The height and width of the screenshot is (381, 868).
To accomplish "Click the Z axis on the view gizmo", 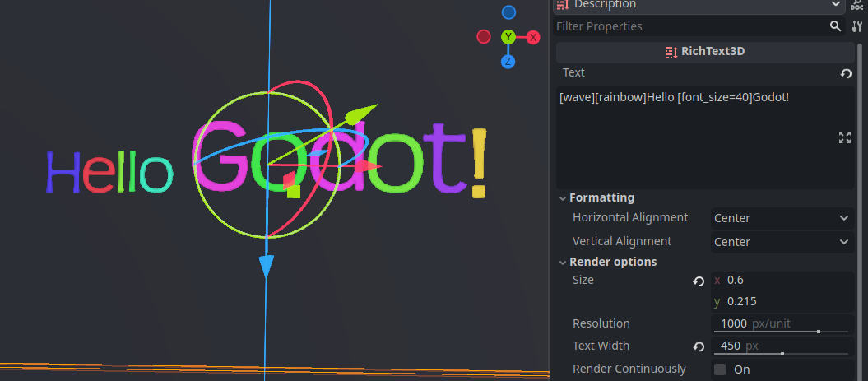I will tap(508, 62).
